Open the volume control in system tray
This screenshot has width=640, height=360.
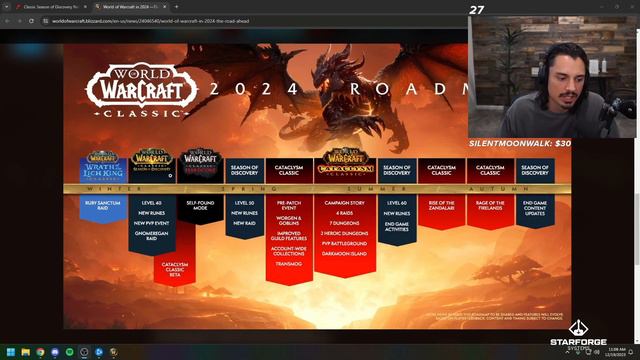point(597,352)
